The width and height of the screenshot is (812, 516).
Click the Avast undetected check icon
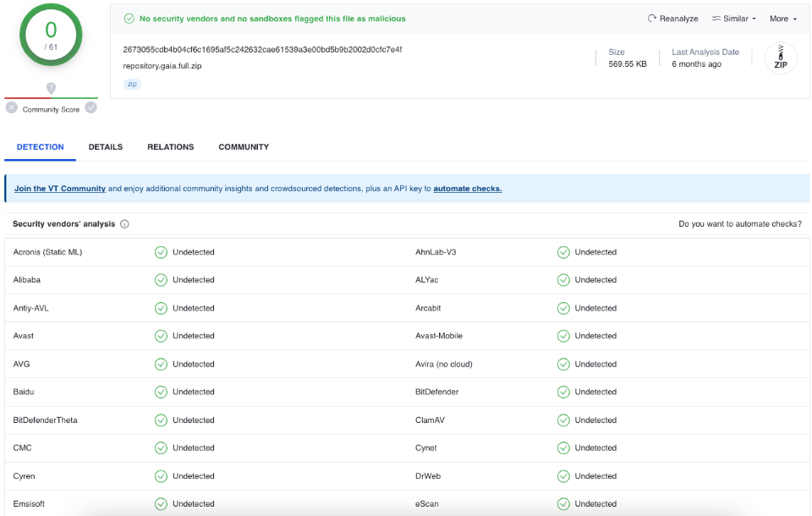(161, 336)
